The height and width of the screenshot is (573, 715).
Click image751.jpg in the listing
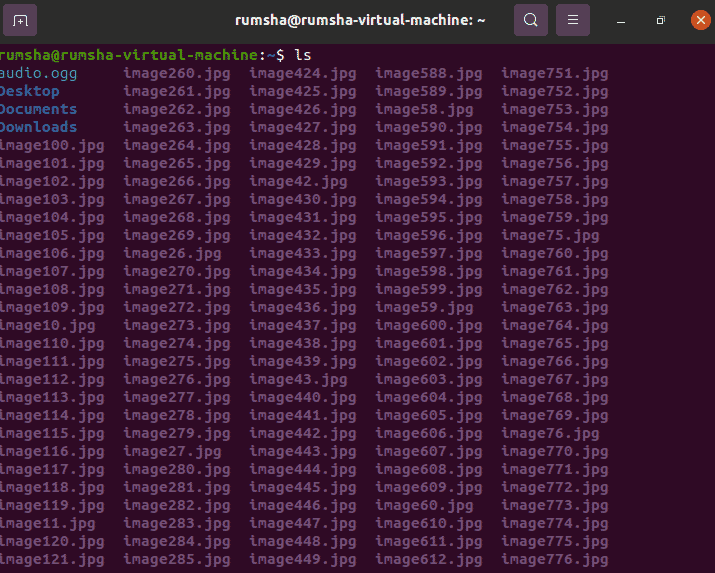click(555, 74)
